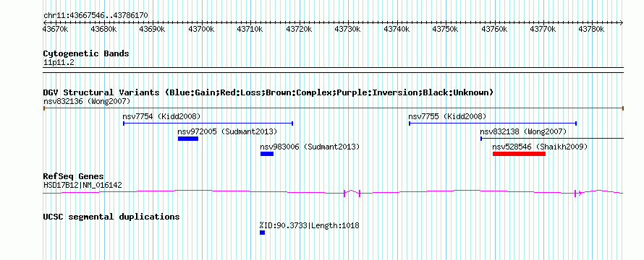Click the 43720k ruler position
Screen dimensions: 644x260
click(x=299, y=29)
